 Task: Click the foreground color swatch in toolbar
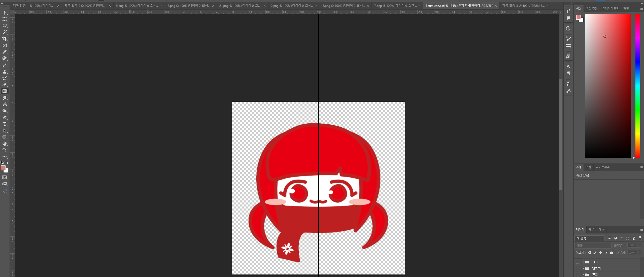[3, 168]
